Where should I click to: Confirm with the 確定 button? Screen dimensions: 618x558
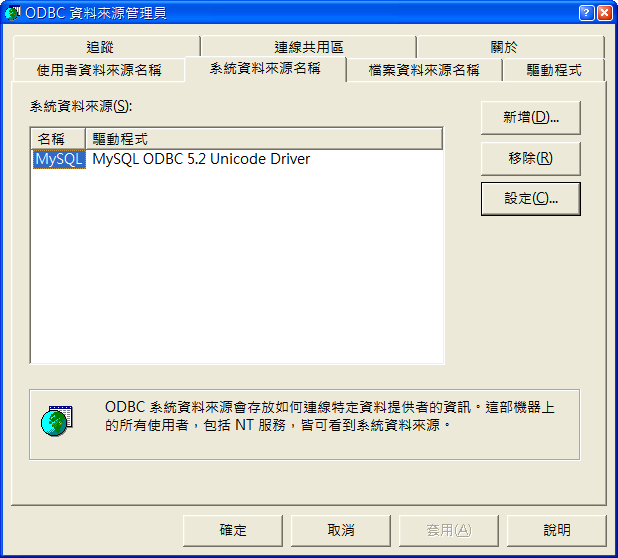233,530
